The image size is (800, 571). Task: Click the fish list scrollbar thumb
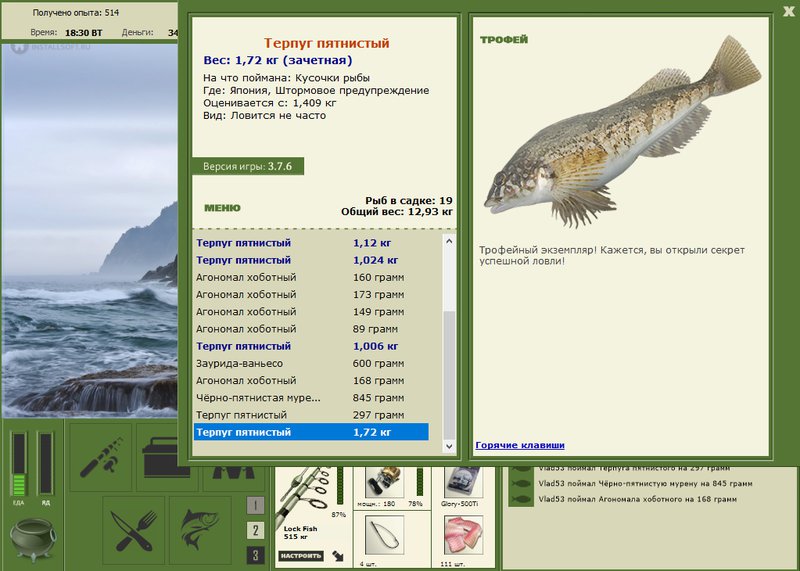449,374
